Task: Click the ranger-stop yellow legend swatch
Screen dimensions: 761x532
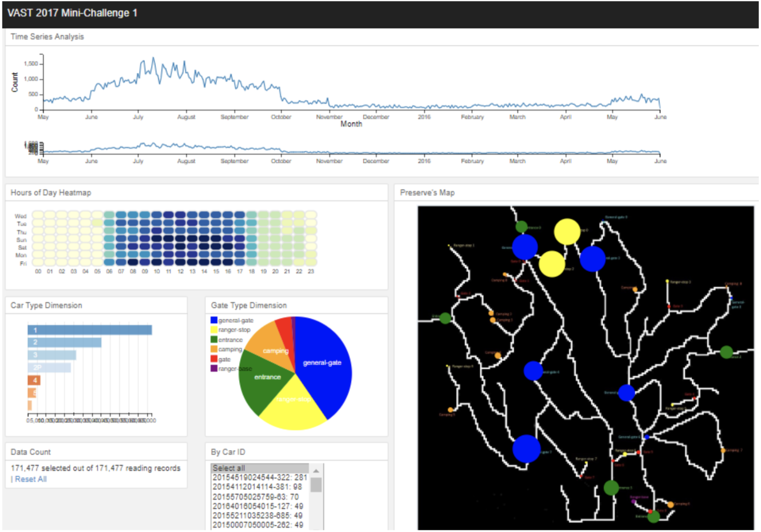Action: click(x=214, y=330)
